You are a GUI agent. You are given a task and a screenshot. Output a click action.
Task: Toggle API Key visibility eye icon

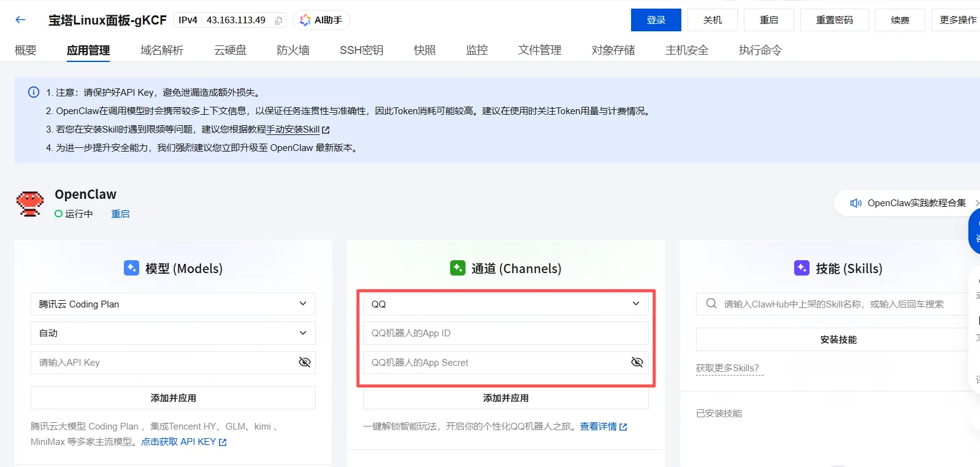pyautogui.click(x=304, y=362)
